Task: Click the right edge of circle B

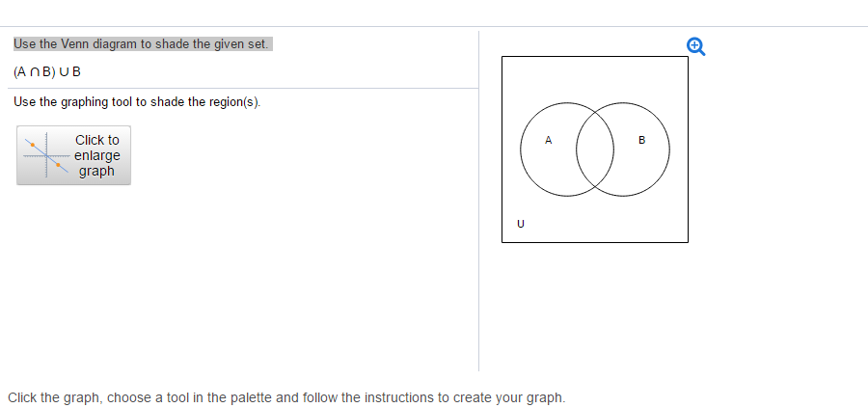Action: [x=668, y=149]
